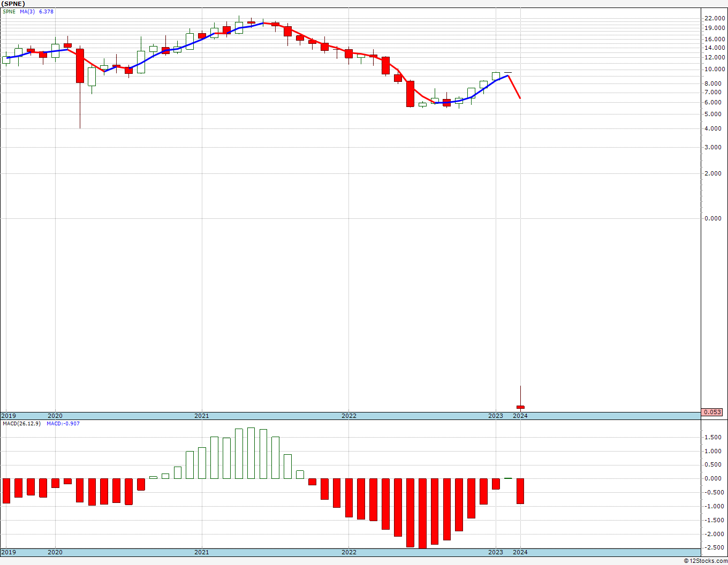Select 2021 on the price chart time axis
Image resolution: width=728 pixels, height=565 pixels.
coord(202,416)
